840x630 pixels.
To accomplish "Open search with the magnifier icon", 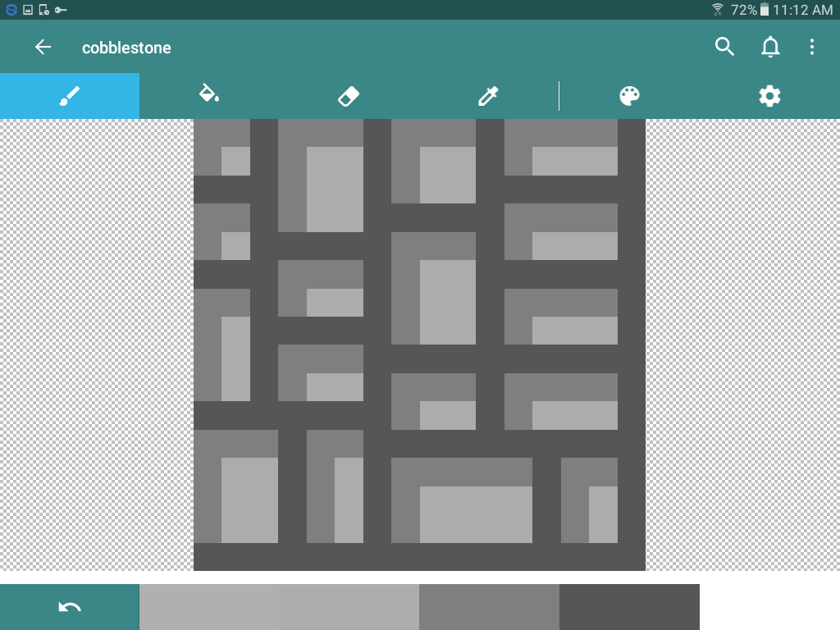I will tap(724, 47).
